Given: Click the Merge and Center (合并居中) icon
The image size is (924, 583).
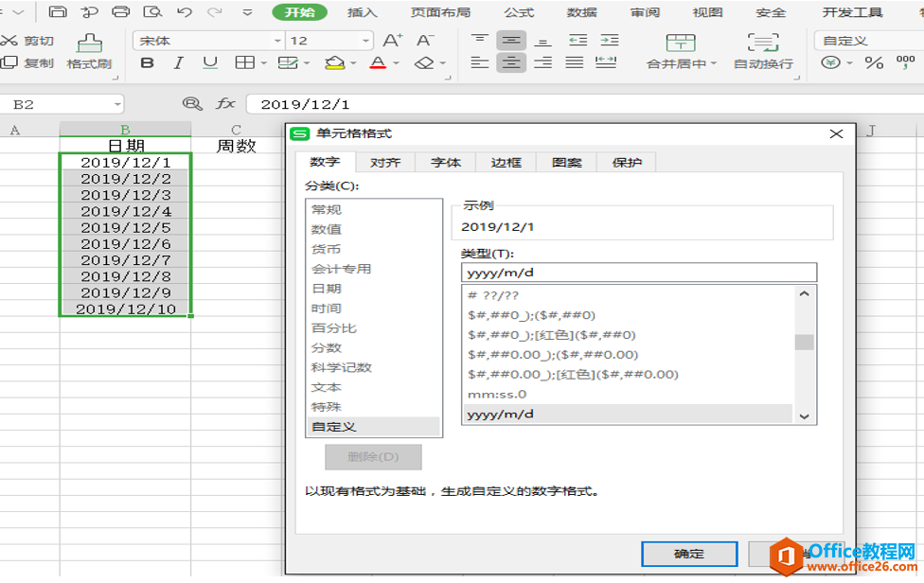Looking at the screenshot, I should (681, 43).
